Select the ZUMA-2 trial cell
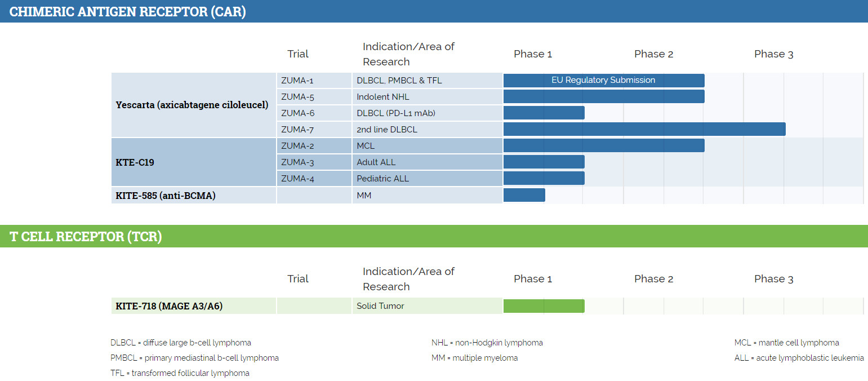Image resolution: width=868 pixels, height=381 pixels. pos(314,146)
